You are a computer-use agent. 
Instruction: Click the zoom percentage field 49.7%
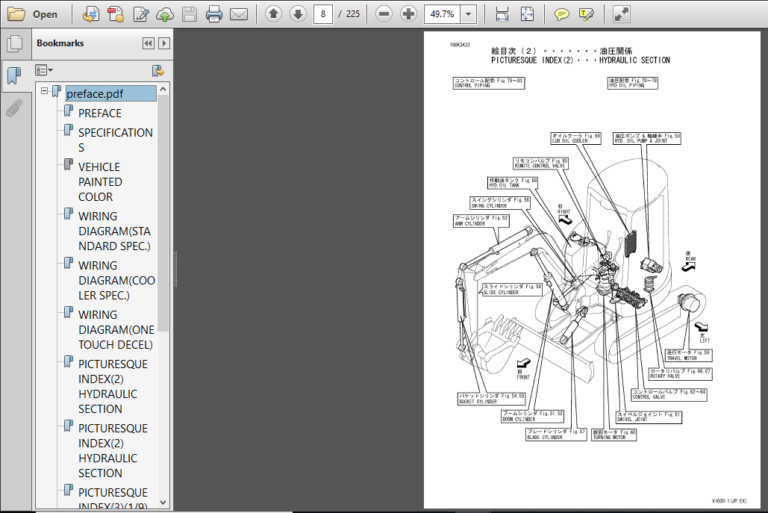442,14
